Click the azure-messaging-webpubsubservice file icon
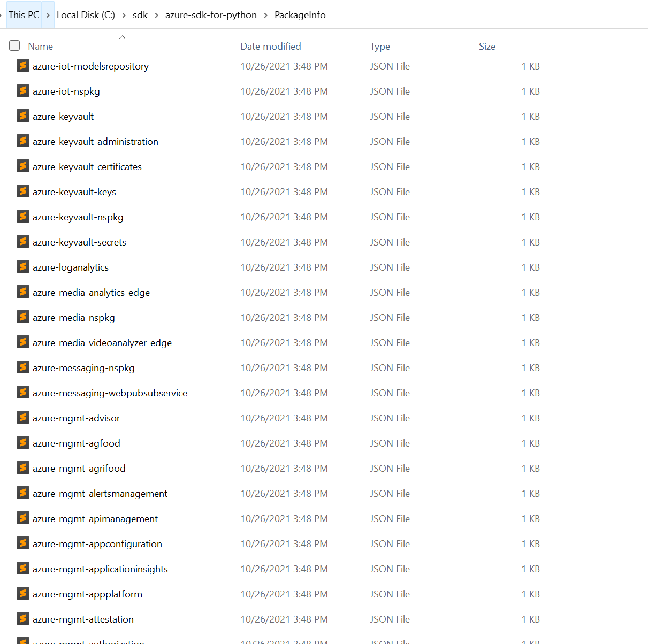648x644 pixels. point(23,392)
